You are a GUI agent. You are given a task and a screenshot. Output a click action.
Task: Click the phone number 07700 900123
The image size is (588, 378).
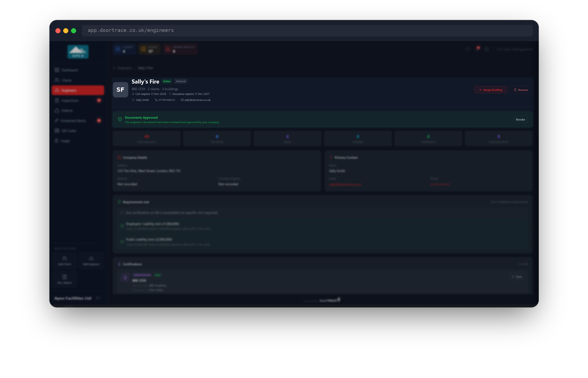tap(167, 100)
